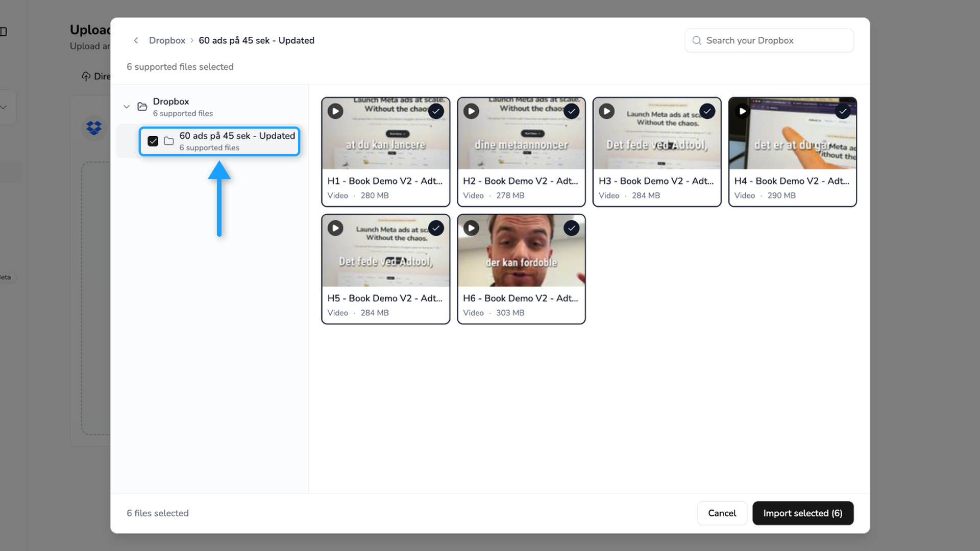Click the folder icon of 60 ads på 45 sek
980x551 pixels.
pos(169,141)
